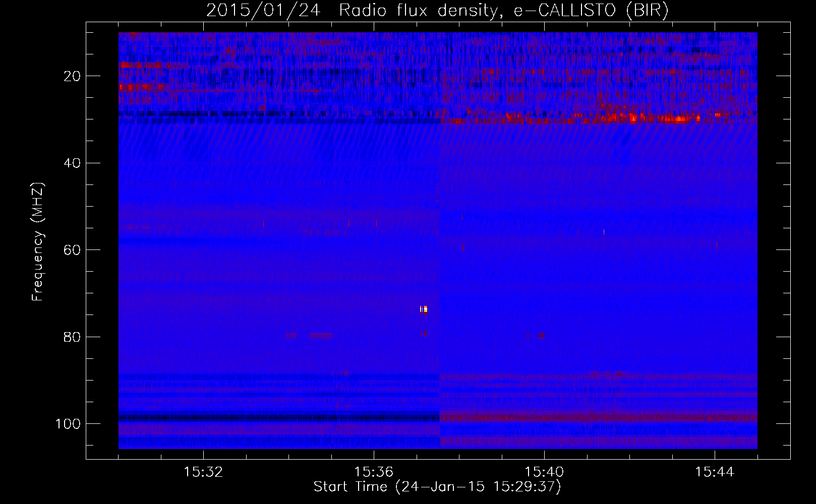
Task: Select the 15:36 time tick label
Action: (374, 472)
